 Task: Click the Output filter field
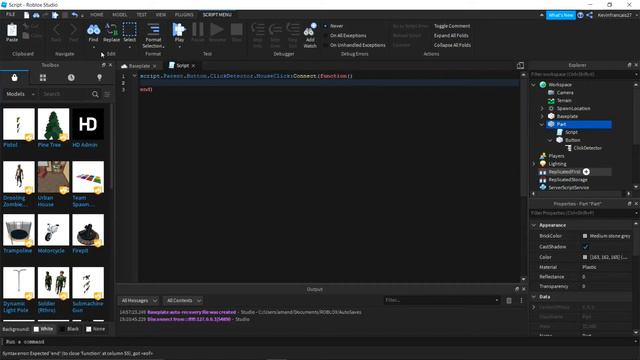tap(442, 300)
